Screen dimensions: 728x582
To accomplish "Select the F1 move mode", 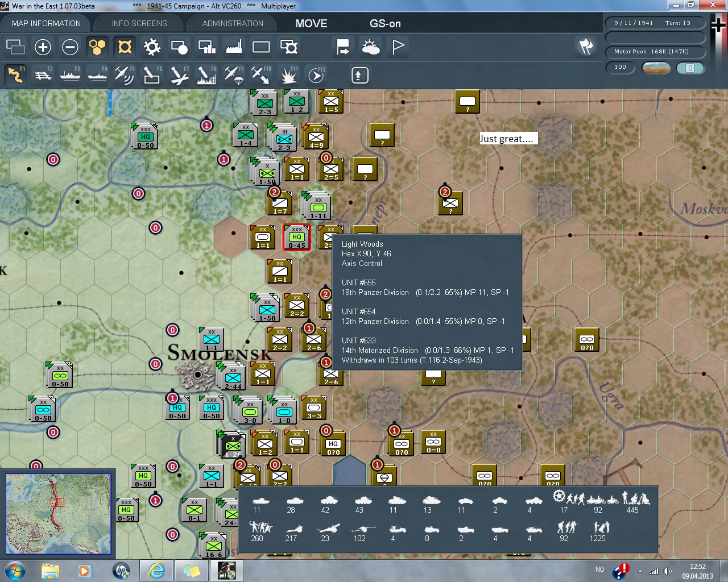I will (15, 75).
